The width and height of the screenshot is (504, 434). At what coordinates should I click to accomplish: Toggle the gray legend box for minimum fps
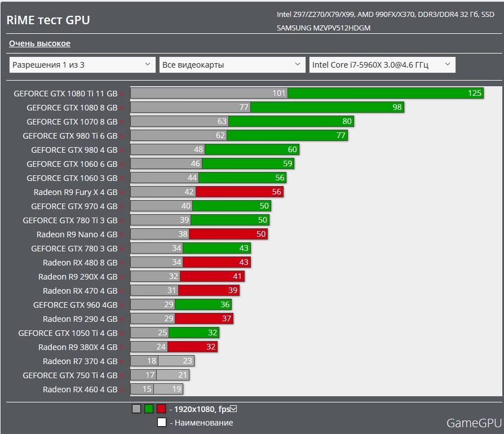136,409
